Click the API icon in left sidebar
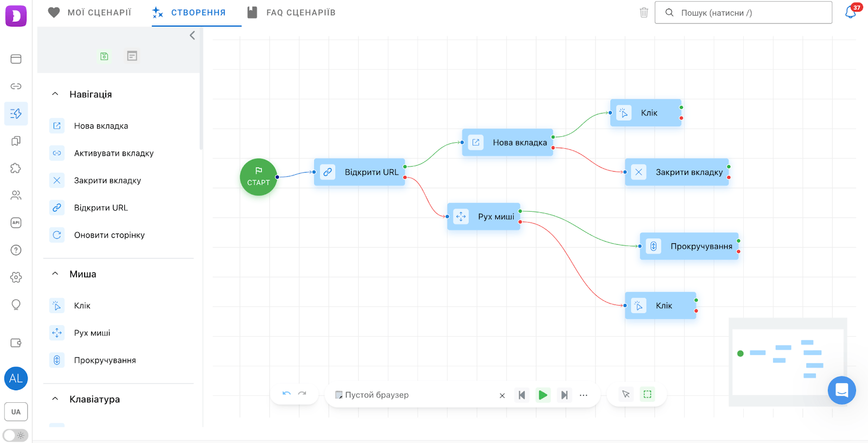The height and width of the screenshot is (443, 868). (16, 223)
